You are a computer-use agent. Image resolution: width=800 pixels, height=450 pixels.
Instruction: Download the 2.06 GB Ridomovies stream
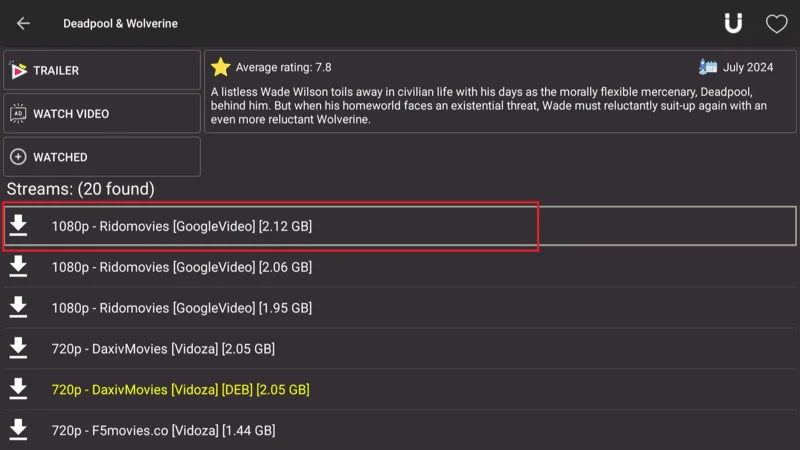click(x=18, y=267)
